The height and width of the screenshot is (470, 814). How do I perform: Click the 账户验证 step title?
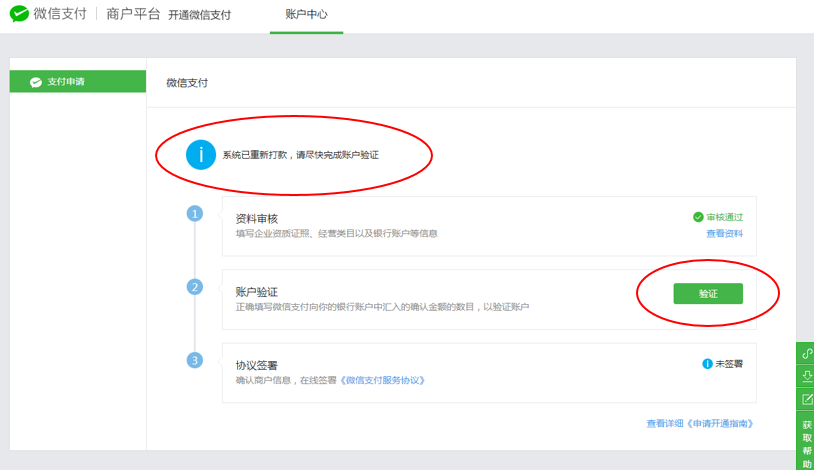[256, 292]
